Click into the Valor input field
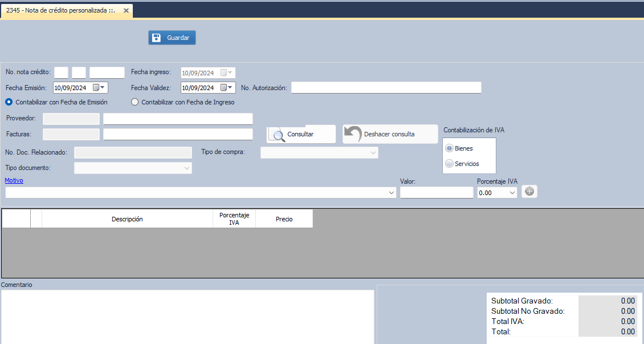Screen dimensions: 644x344 [436, 193]
